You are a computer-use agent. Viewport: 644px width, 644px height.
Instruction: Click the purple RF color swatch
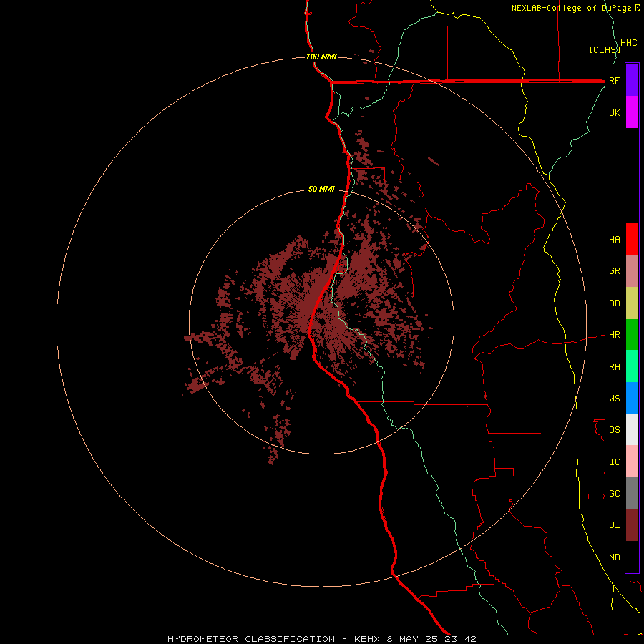click(x=632, y=80)
